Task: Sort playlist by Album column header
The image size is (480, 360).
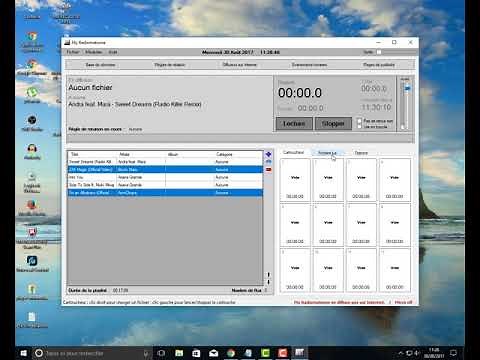Action: (x=189, y=154)
